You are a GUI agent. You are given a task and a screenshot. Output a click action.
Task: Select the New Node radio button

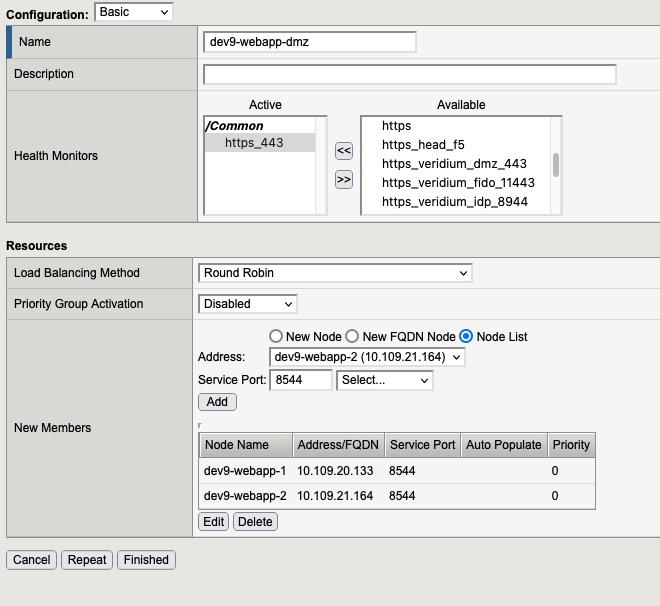[x=276, y=337]
